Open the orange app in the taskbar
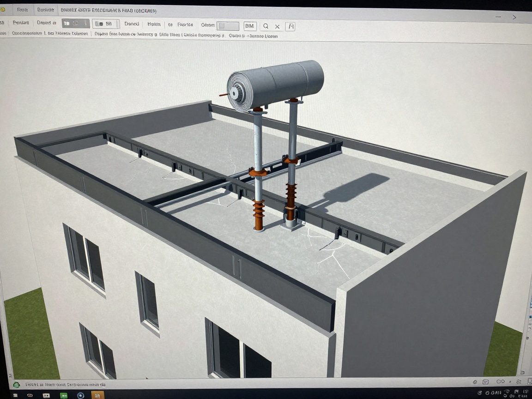The height and width of the screenshot is (399, 532). 97,395
